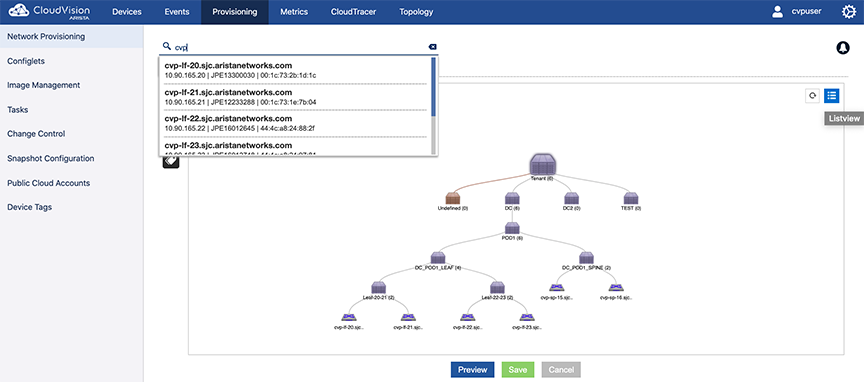Screen dimensions: 864x382
Task: Select the DC container node
Action: [512, 198]
